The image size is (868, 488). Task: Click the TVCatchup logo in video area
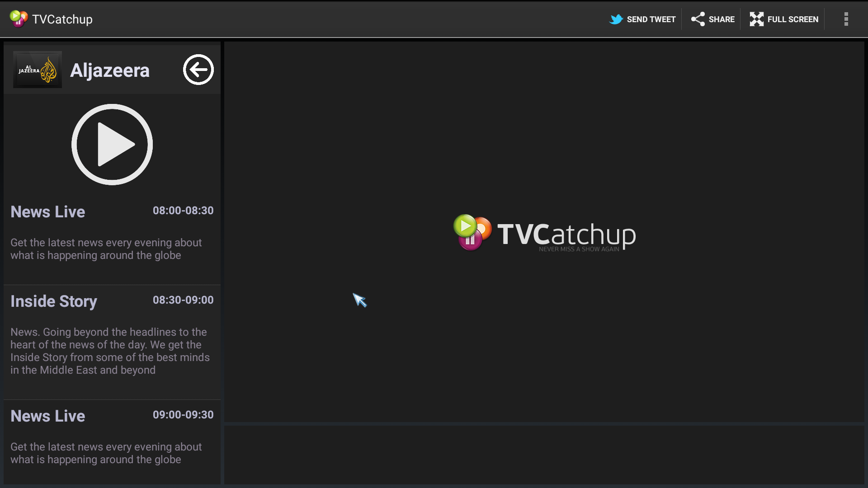(544, 233)
